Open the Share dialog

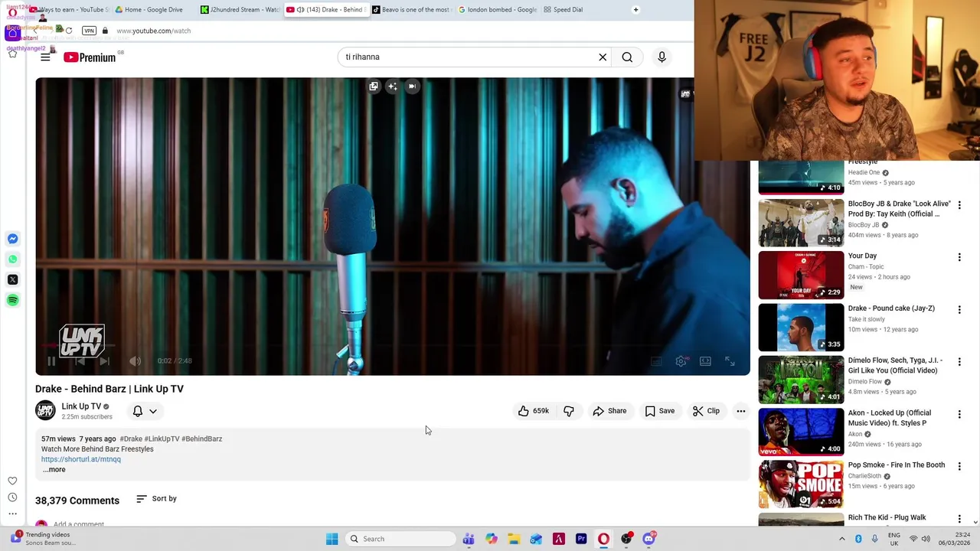click(609, 411)
